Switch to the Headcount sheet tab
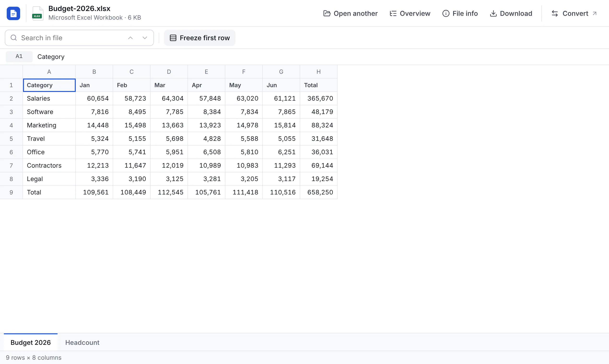 82,342
